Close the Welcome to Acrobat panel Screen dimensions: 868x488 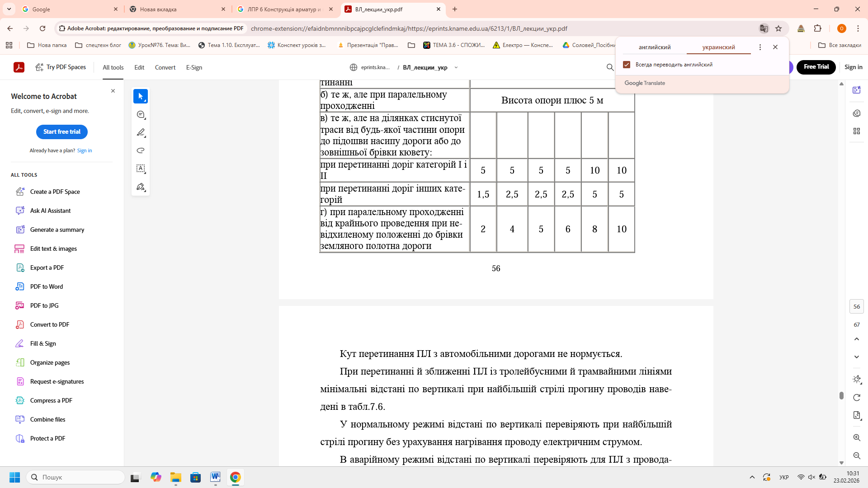113,91
